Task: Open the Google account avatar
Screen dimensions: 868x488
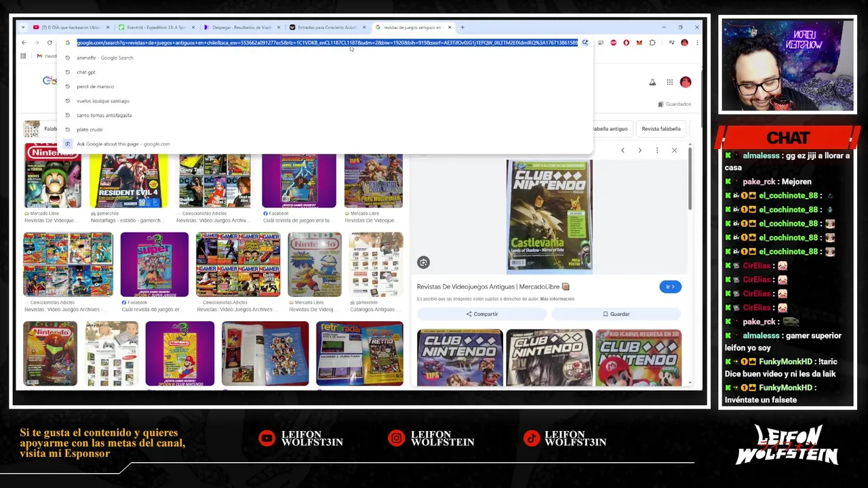Action: (686, 82)
